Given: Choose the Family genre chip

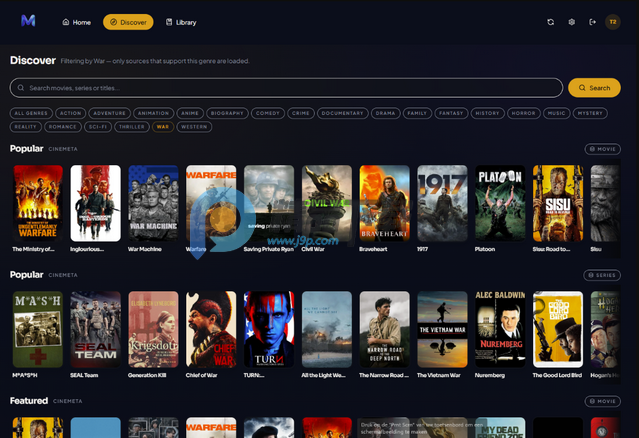Looking at the screenshot, I should (417, 113).
